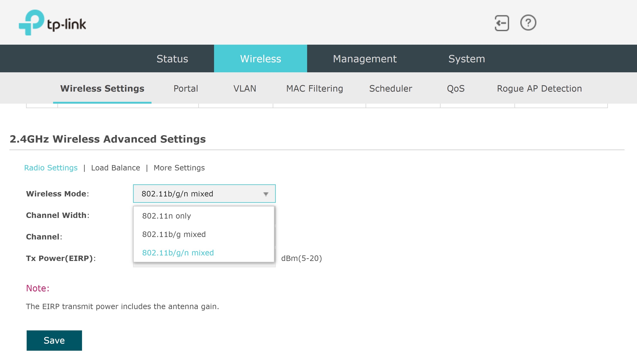Open the Portal sub-tab
This screenshot has width=637, height=364.
point(186,88)
